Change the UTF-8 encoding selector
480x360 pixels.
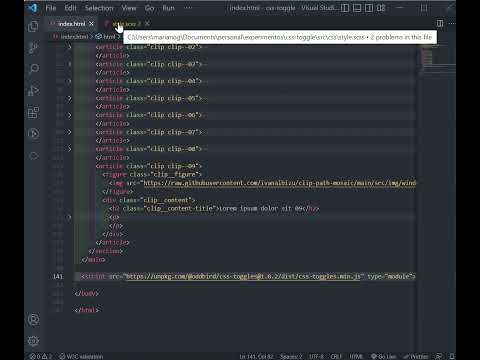click(316, 356)
